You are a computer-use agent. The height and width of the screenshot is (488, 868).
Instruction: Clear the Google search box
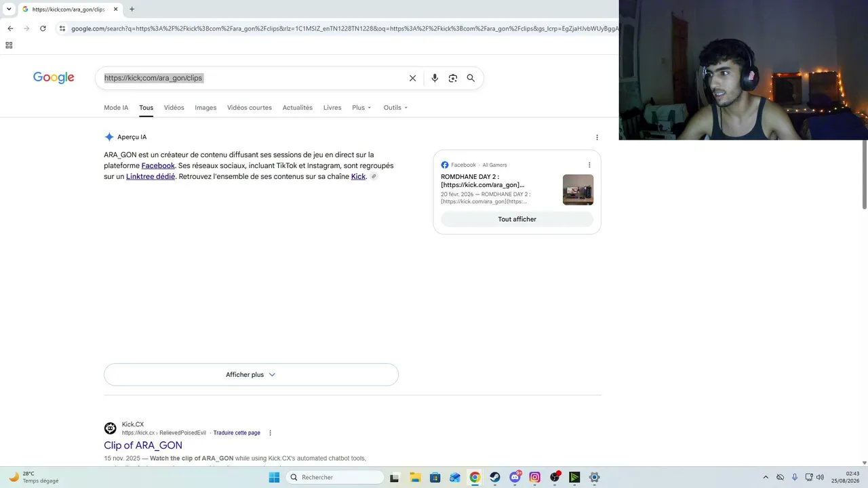412,78
